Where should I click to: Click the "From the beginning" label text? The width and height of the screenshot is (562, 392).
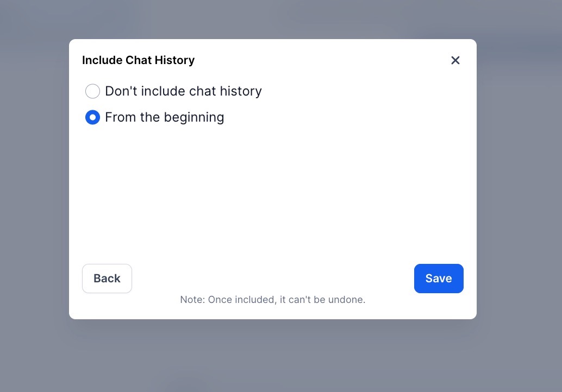click(164, 117)
